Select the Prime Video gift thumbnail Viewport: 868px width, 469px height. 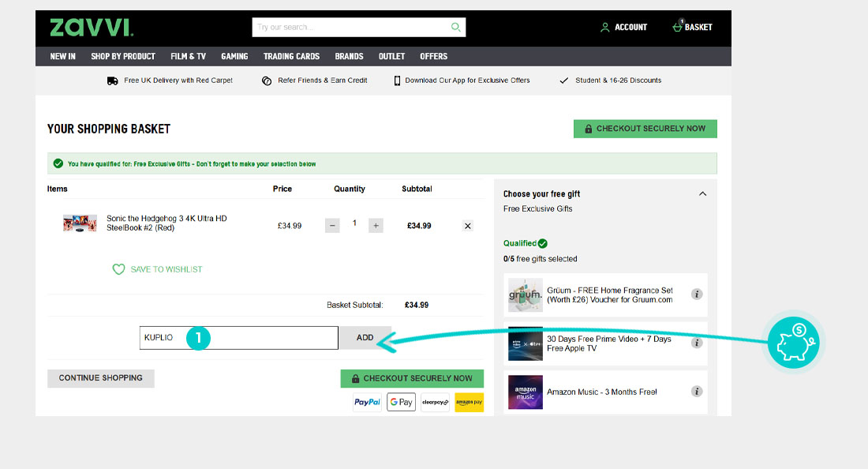(x=526, y=344)
